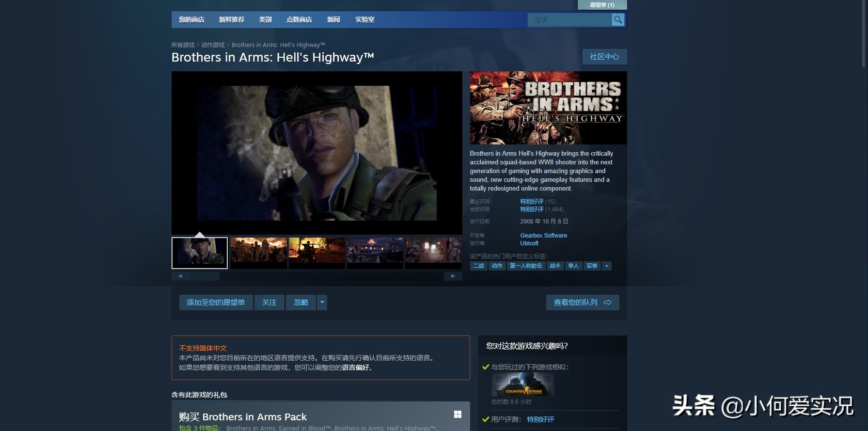Click the 军事 tag
The height and width of the screenshot is (431, 868).
[x=592, y=266]
